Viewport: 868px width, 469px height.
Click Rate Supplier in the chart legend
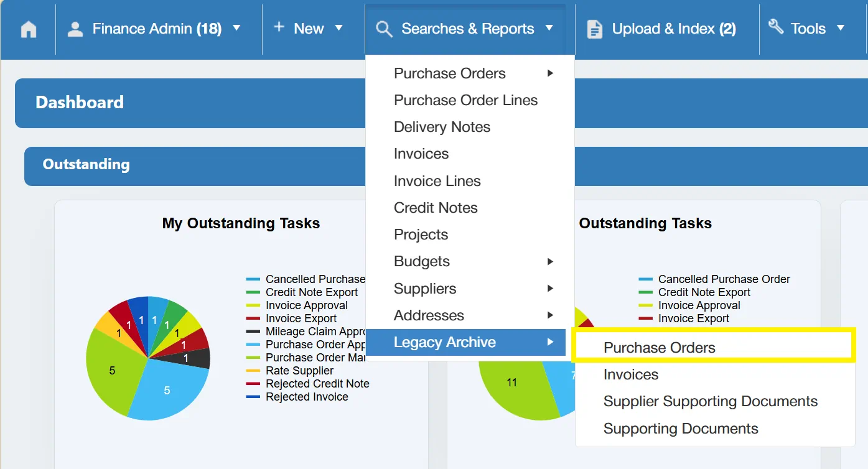299,371
